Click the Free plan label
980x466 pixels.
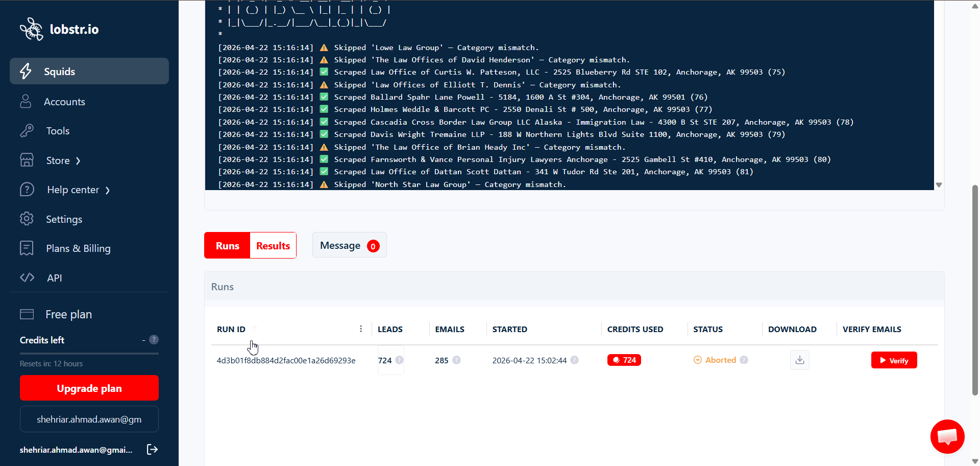click(x=68, y=314)
